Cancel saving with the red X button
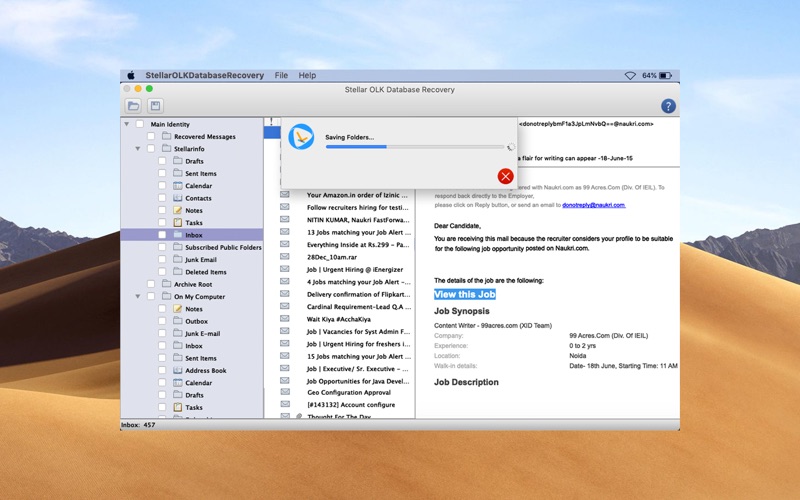Viewport: 800px width, 500px height. 505,177
